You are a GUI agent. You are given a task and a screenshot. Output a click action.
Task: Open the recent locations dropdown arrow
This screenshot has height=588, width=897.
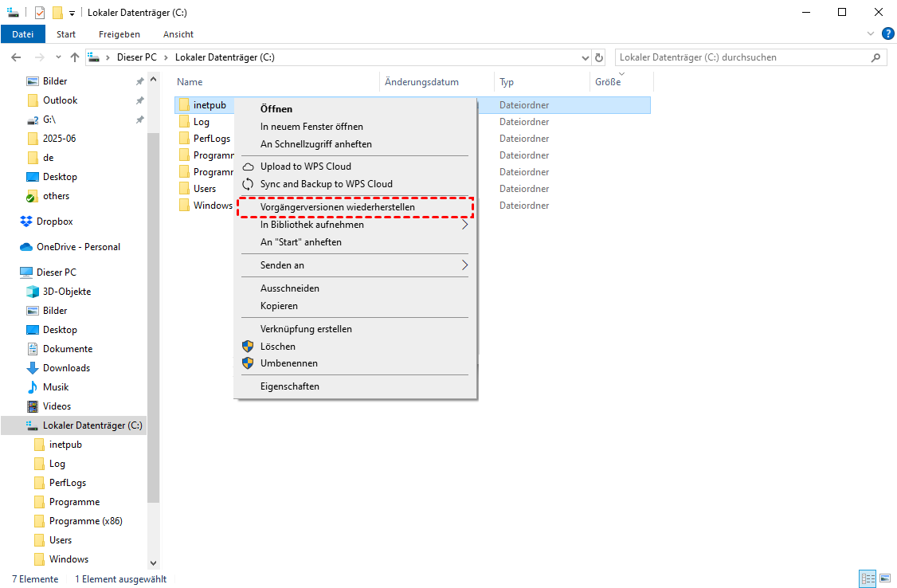(58, 57)
